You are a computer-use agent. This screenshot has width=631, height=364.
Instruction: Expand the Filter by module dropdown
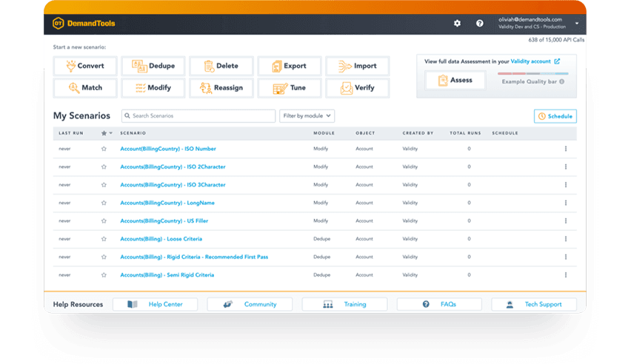click(307, 116)
